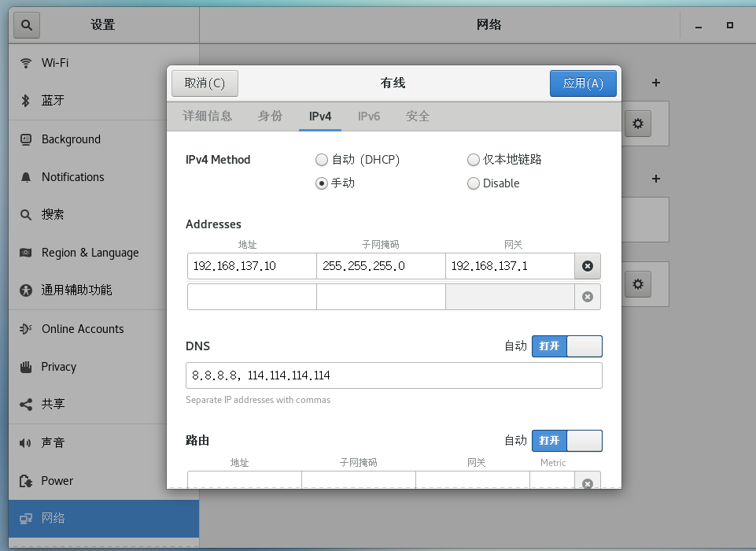Switch to the 安全 tab

(418, 116)
